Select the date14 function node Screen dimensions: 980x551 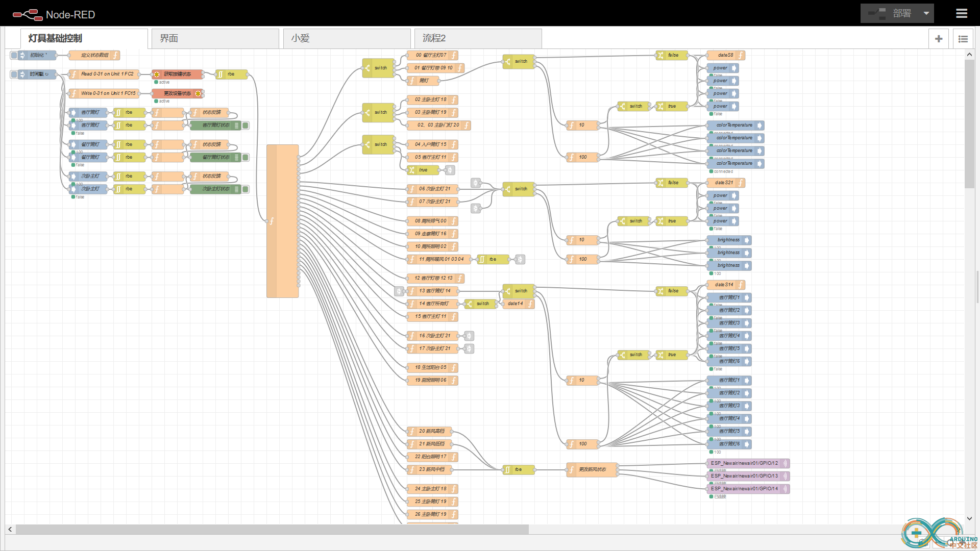pos(519,304)
